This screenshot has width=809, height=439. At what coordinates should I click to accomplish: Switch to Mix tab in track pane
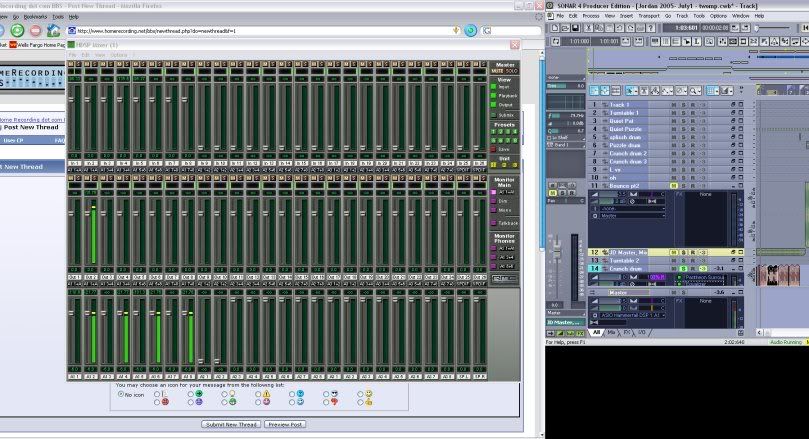[x=611, y=332]
